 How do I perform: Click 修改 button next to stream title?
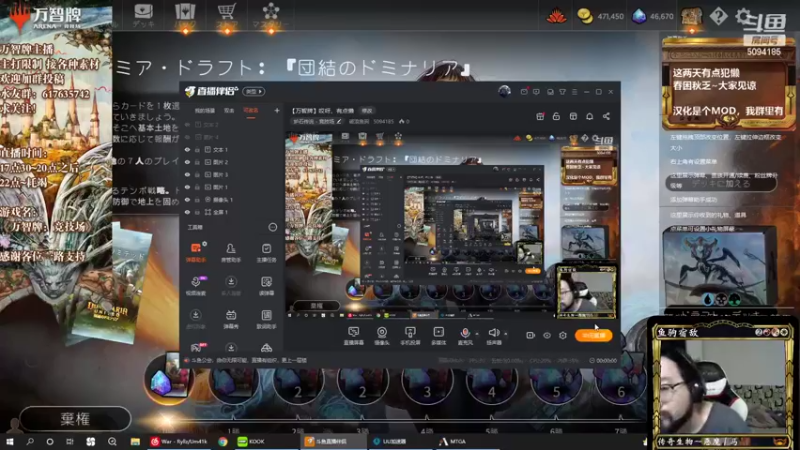coord(367,110)
